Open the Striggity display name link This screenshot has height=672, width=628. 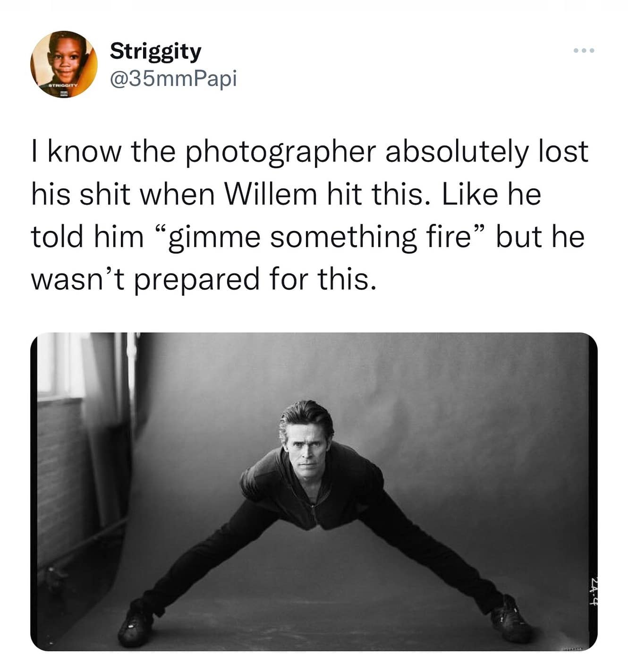tap(155, 51)
